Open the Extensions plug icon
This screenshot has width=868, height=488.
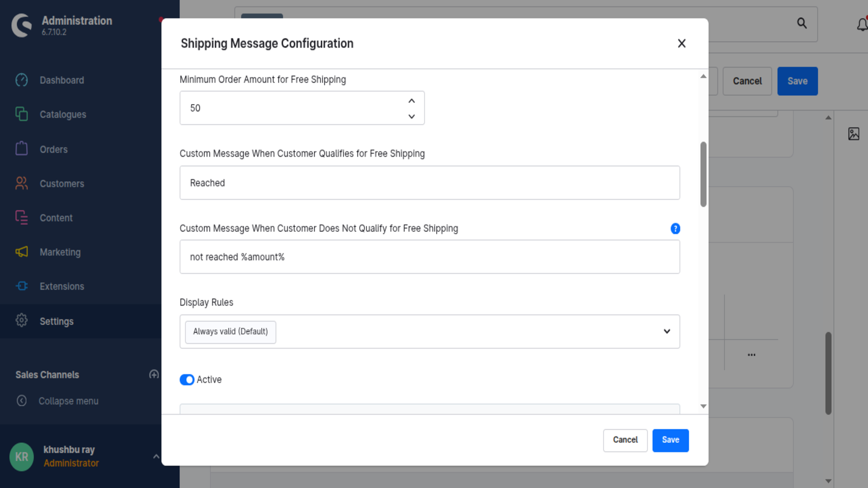(x=21, y=286)
